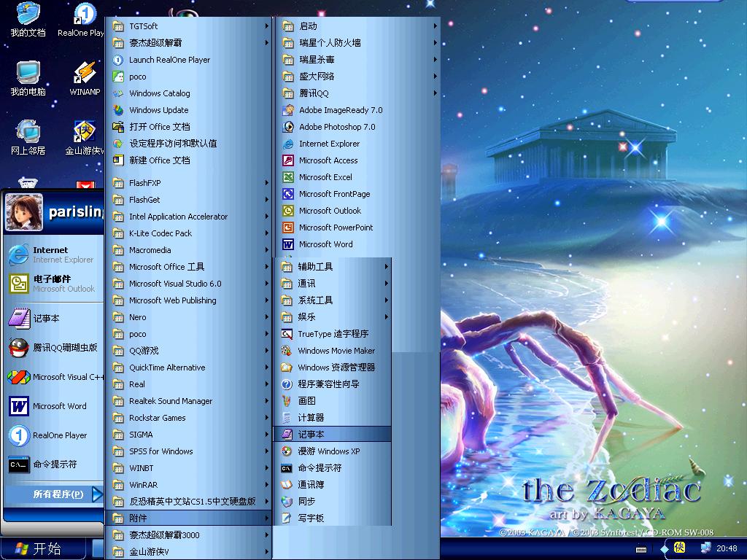
Task: Open the SPSS for Windows folder entry
Action: (x=189, y=451)
